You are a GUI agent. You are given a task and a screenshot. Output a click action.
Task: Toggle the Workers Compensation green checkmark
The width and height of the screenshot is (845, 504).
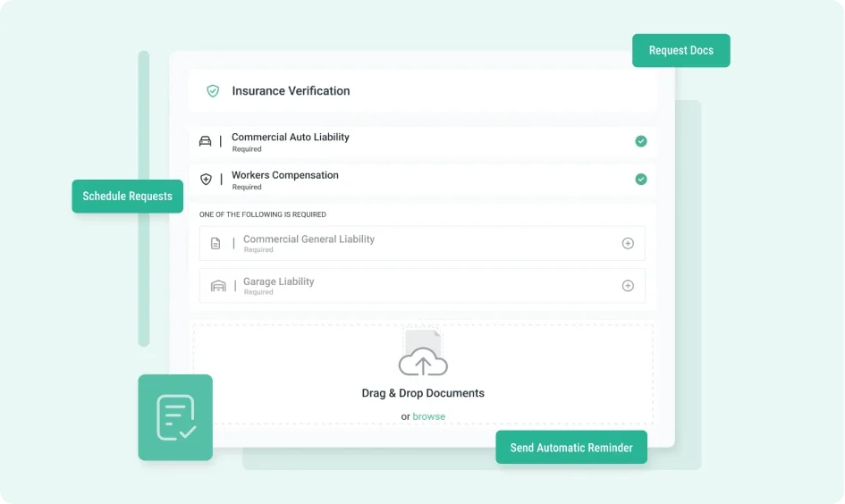coord(641,180)
